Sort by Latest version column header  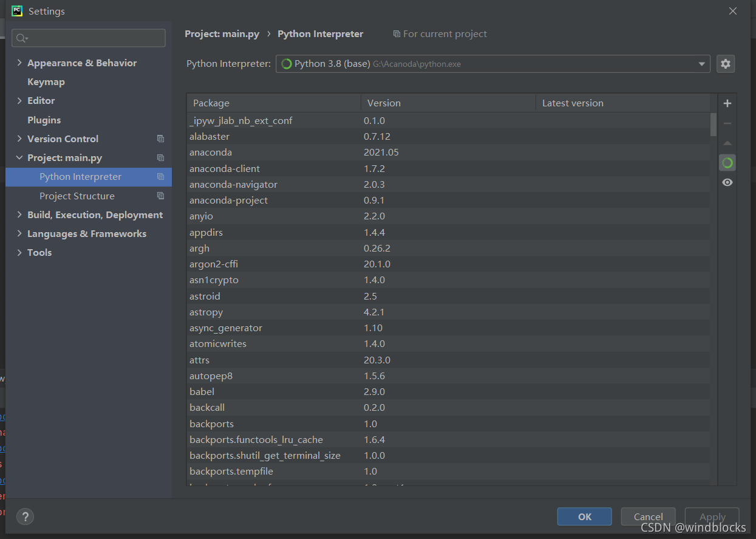click(x=623, y=103)
